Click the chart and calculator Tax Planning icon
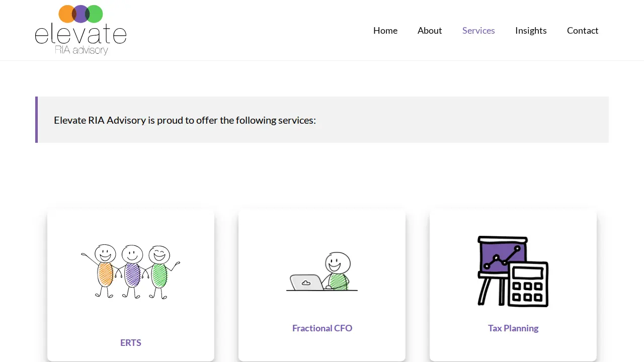The height and width of the screenshot is (362, 644). click(513, 271)
